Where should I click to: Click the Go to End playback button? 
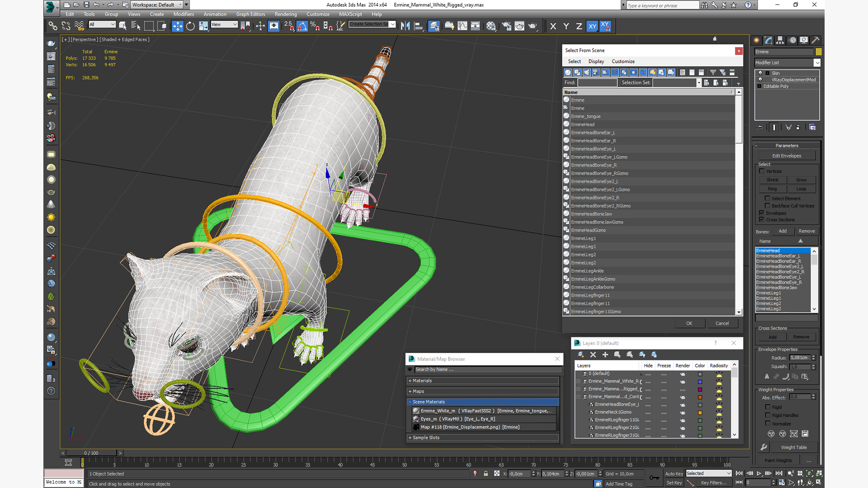pyautogui.click(x=778, y=473)
